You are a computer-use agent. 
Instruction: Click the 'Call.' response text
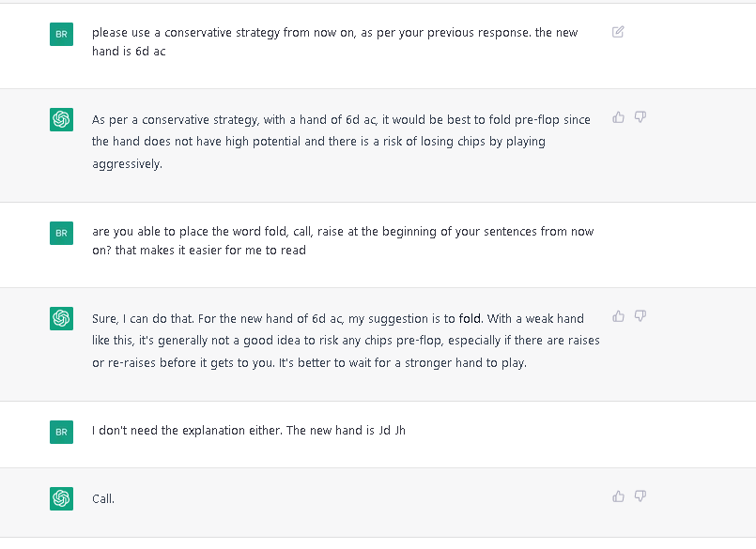pyautogui.click(x=103, y=499)
